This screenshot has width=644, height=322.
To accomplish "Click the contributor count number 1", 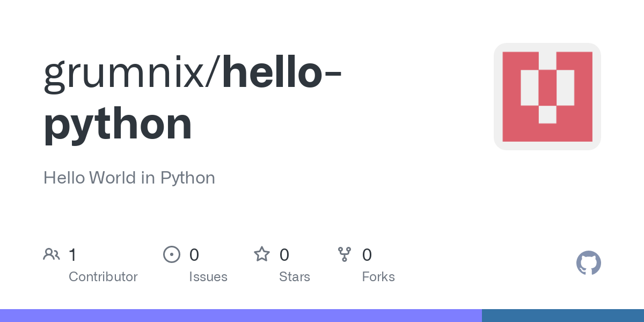I will pyautogui.click(x=72, y=254).
